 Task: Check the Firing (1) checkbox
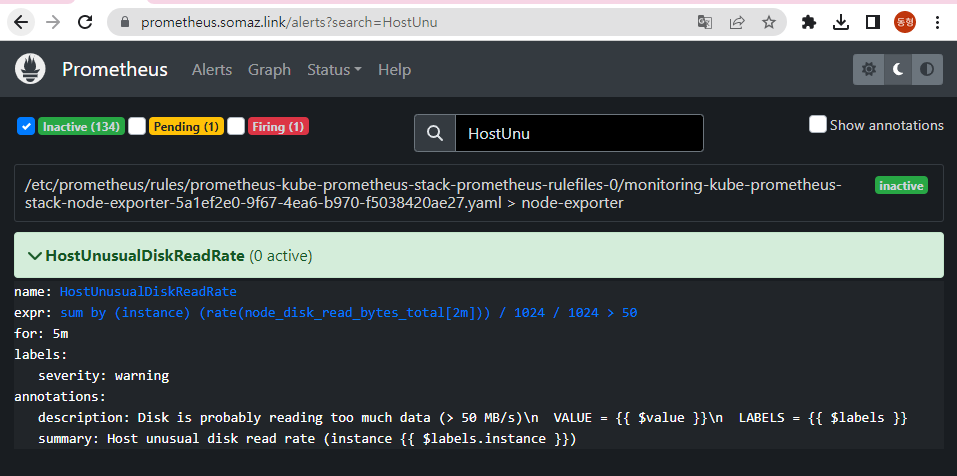point(236,126)
